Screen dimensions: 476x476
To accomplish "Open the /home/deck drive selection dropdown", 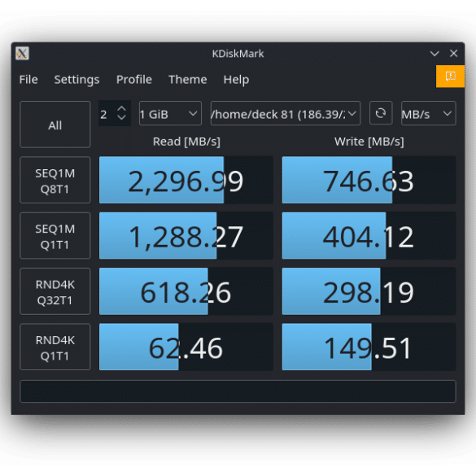I will click(x=286, y=113).
